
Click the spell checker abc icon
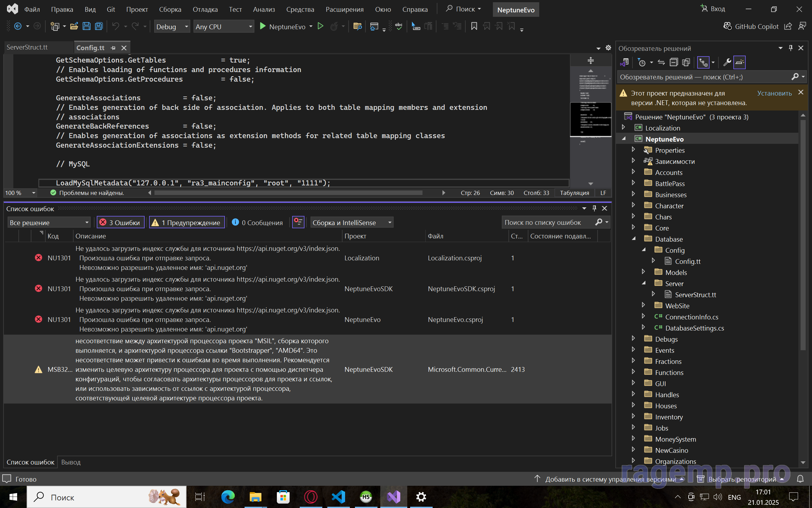[399, 26]
